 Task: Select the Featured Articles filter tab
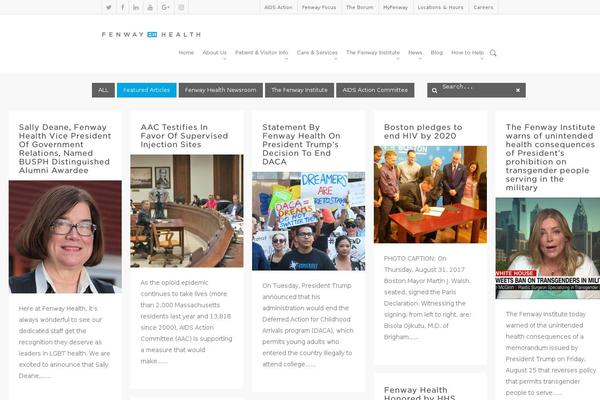point(147,90)
